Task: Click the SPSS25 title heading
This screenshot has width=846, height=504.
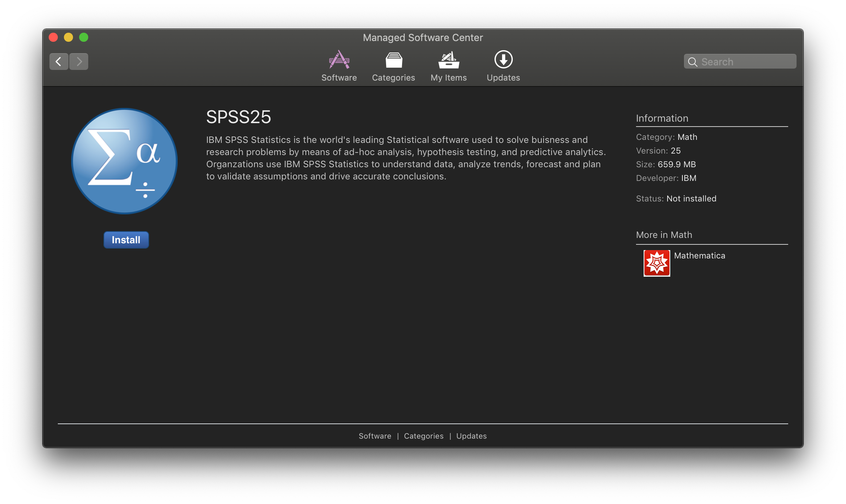Action: (x=239, y=117)
